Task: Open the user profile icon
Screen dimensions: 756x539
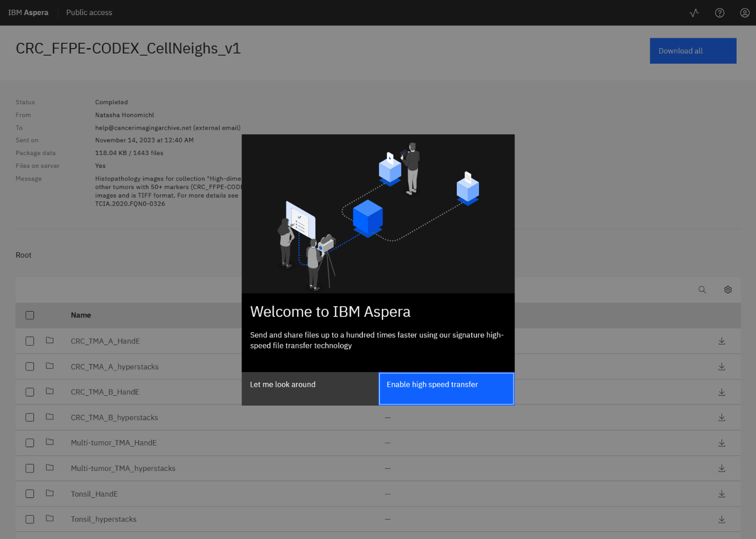Action: [x=745, y=12]
